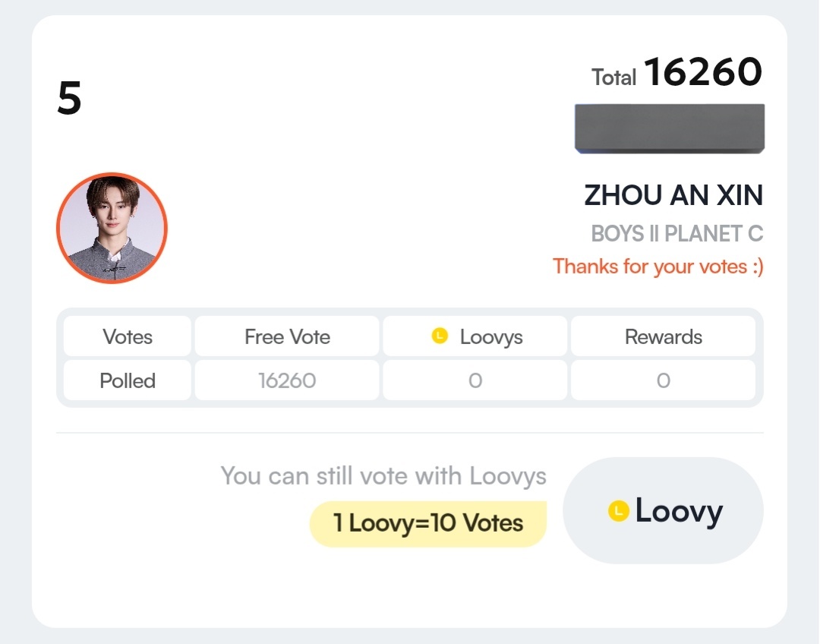Click the Free Vote count 16260 cell

(x=287, y=380)
